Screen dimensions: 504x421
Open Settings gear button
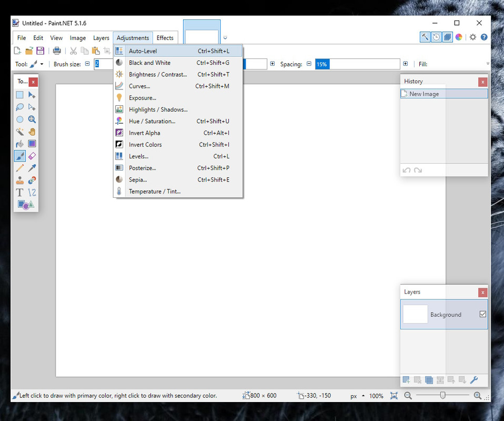pyautogui.click(x=472, y=37)
